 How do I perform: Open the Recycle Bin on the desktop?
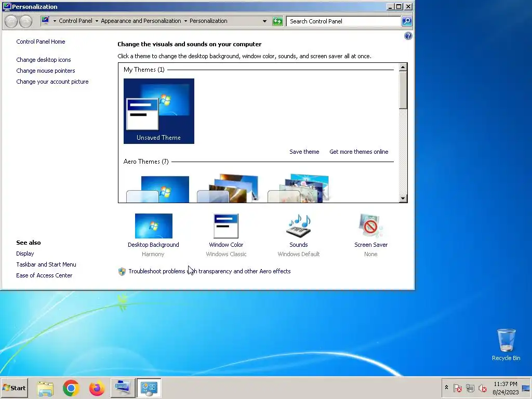click(506, 344)
